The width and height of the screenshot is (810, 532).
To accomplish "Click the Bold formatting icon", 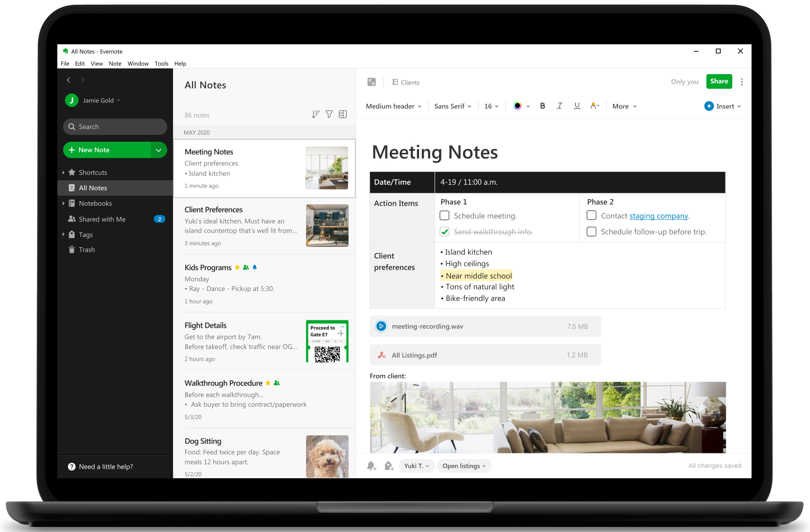I will coord(542,106).
